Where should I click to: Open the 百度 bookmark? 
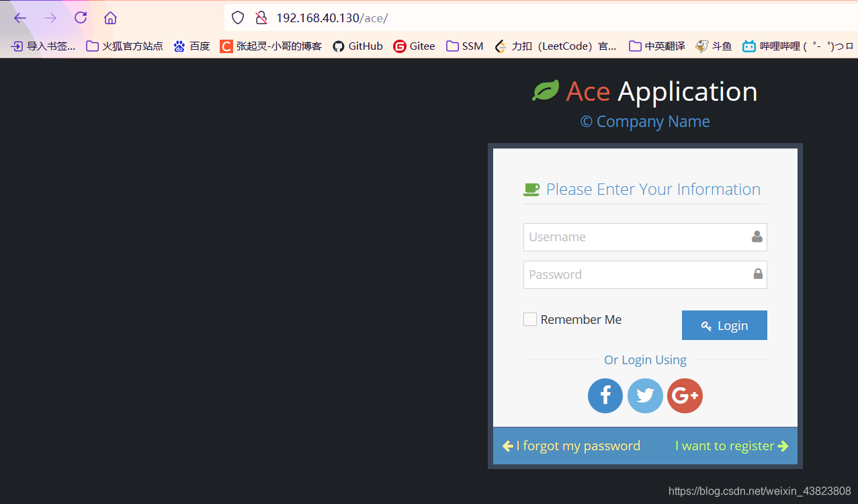[x=191, y=46]
